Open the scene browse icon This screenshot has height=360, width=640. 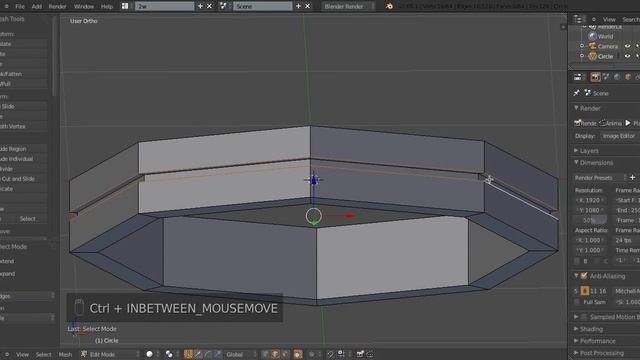(223, 6)
